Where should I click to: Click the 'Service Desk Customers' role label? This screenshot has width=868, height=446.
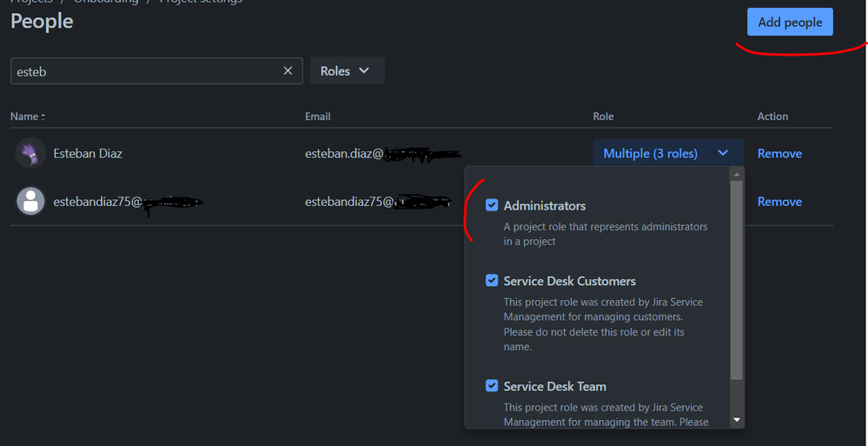coord(570,281)
